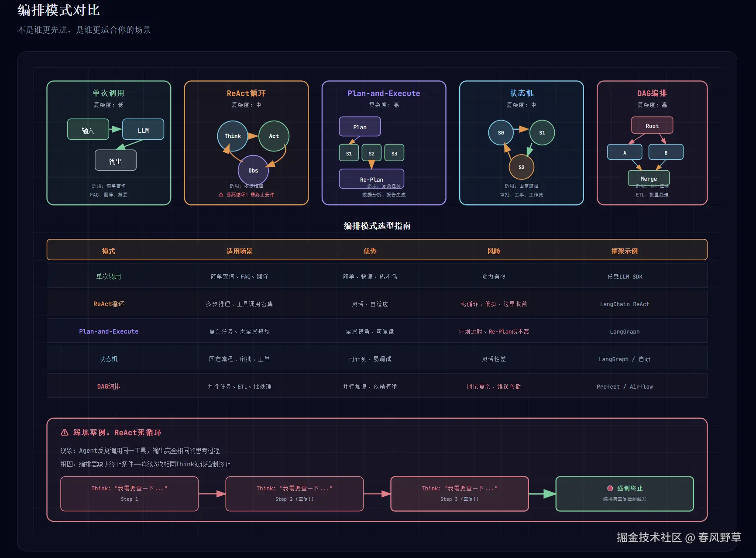756x558 pixels.
Task: Click the 任意LLM SDK cell
Action: tap(625, 276)
